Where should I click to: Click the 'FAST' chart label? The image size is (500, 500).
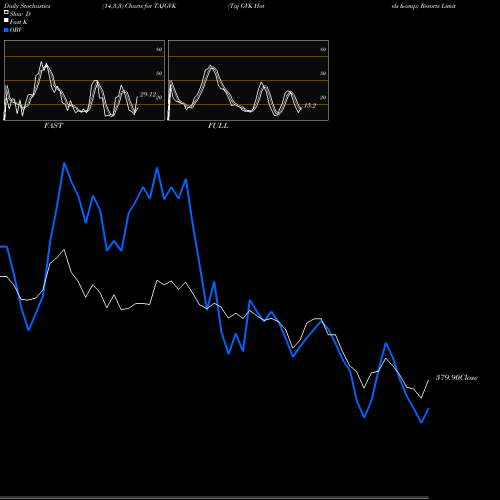53,126
